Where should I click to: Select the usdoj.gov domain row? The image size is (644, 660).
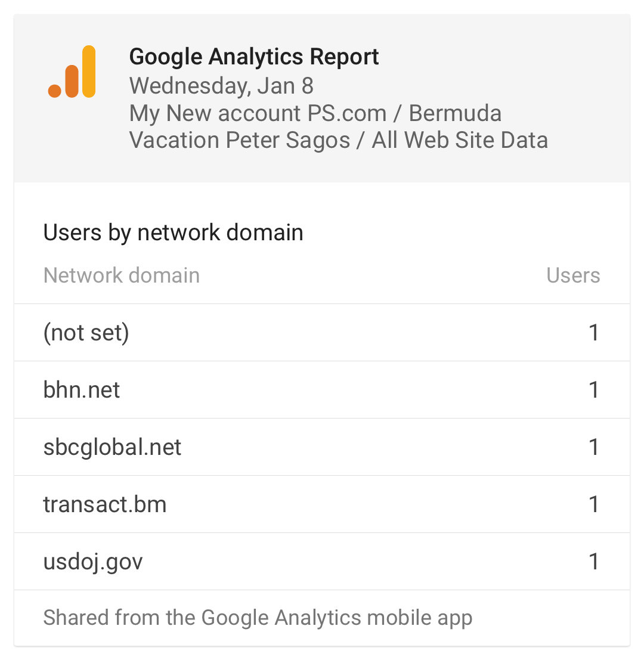pos(322,562)
